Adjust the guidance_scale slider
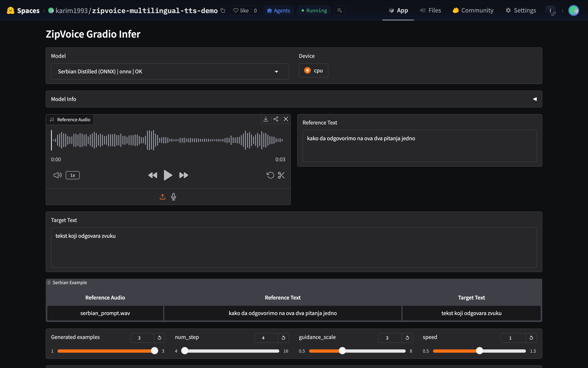 pyautogui.click(x=357, y=351)
